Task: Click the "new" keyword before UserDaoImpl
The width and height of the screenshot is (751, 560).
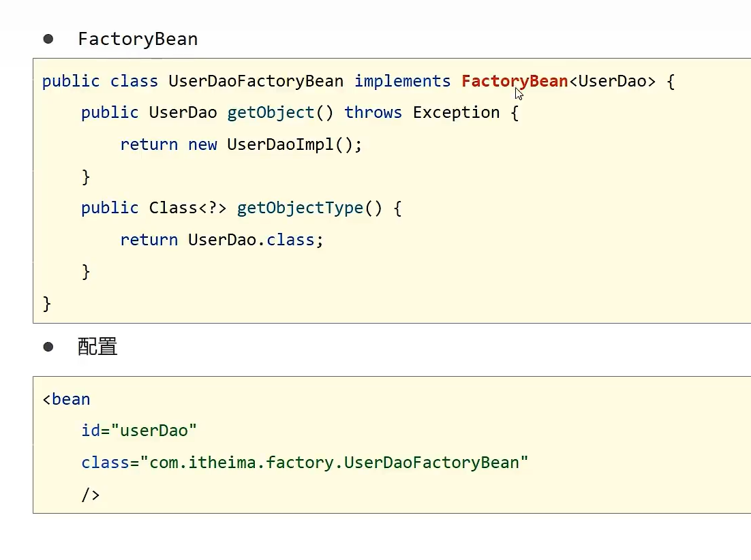Action: tap(202, 144)
